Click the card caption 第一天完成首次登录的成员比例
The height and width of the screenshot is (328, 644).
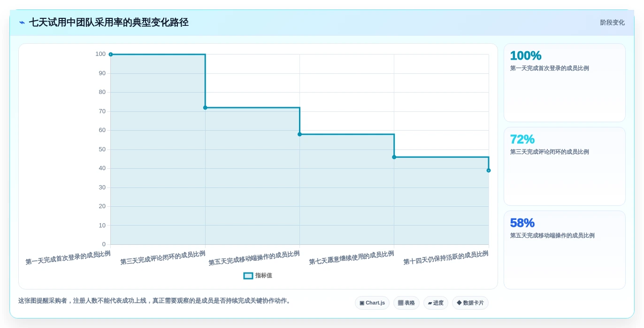pyautogui.click(x=550, y=68)
